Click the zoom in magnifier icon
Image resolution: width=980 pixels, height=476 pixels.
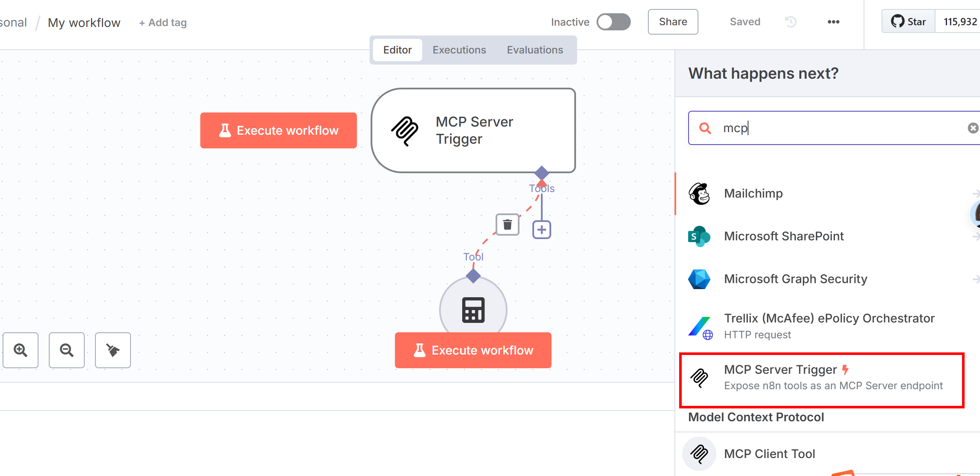(x=21, y=350)
